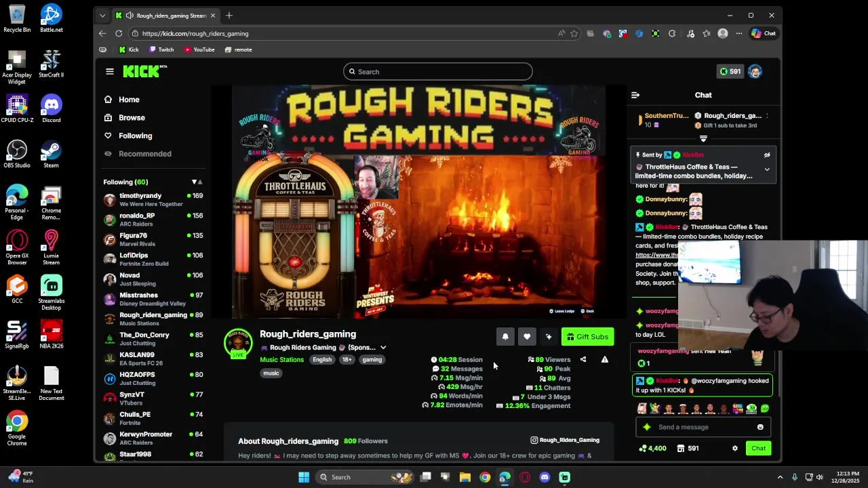This screenshot has width=868, height=488.
Task: Click the Send a message field
Action: (x=703, y=427)
